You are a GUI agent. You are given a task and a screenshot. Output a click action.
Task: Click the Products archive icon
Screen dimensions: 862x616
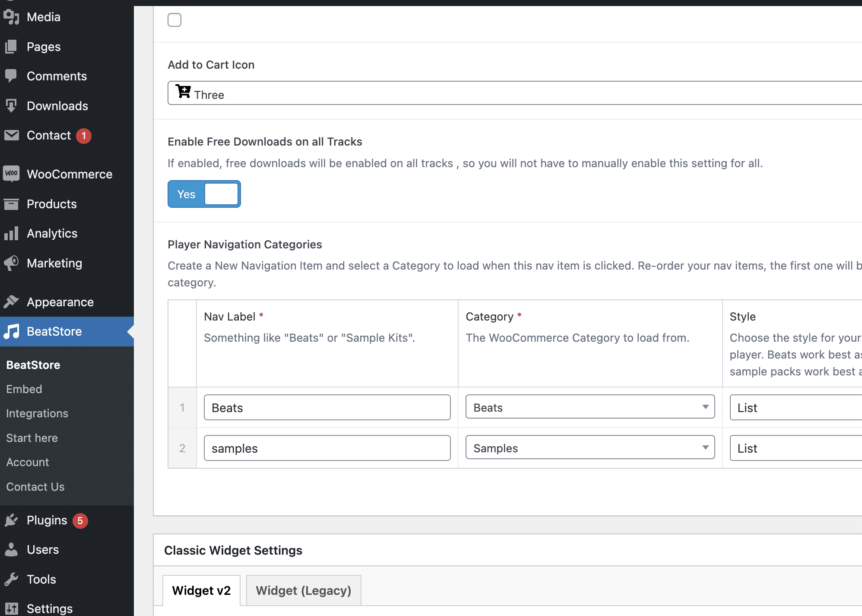coord(11,204)
